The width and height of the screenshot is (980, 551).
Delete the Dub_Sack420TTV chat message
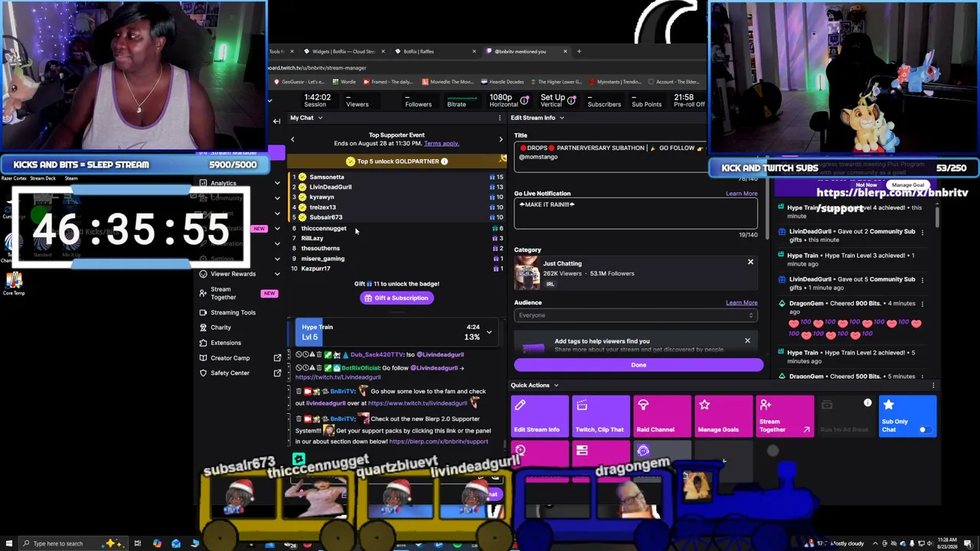(318, 354)
